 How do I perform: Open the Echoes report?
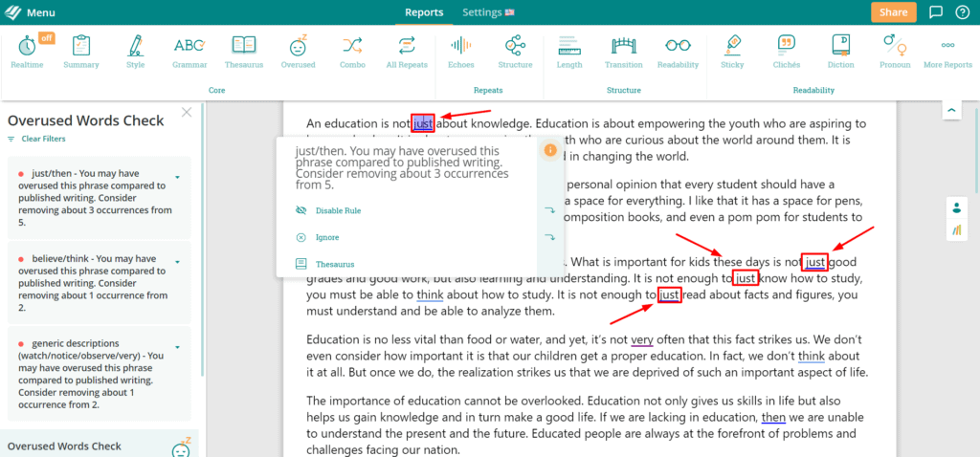pyautogui.click(x=460, y=51)
